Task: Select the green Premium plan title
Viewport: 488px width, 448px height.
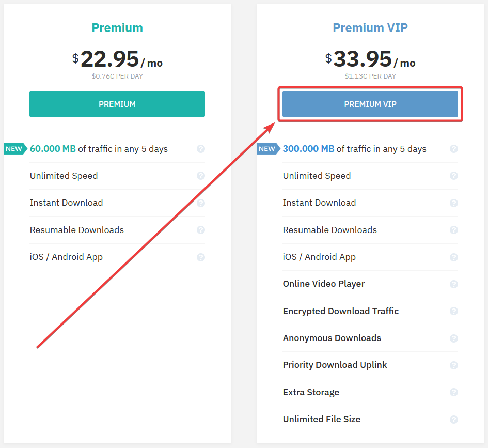Action: pos(117,28)
